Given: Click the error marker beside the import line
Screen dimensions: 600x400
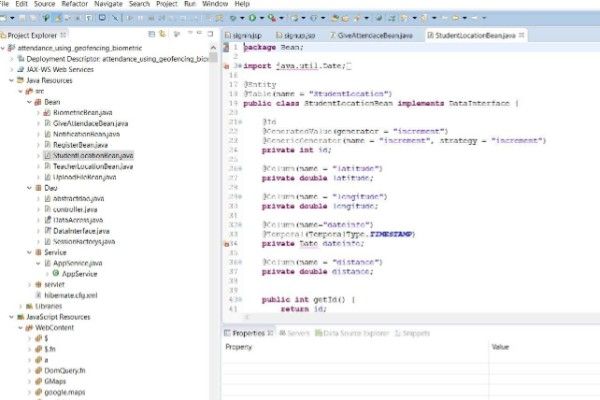Looking at the screenshot, I should 226,66.
